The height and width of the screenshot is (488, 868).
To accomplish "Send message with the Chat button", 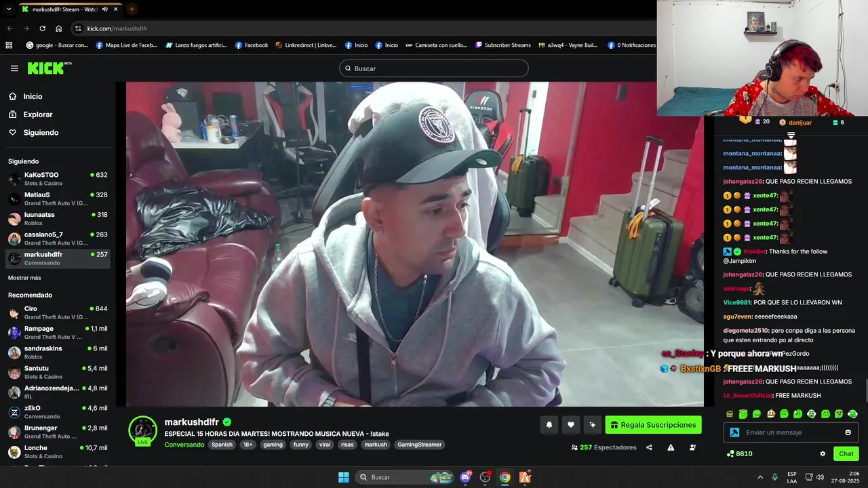I will [x=846, y=453].
